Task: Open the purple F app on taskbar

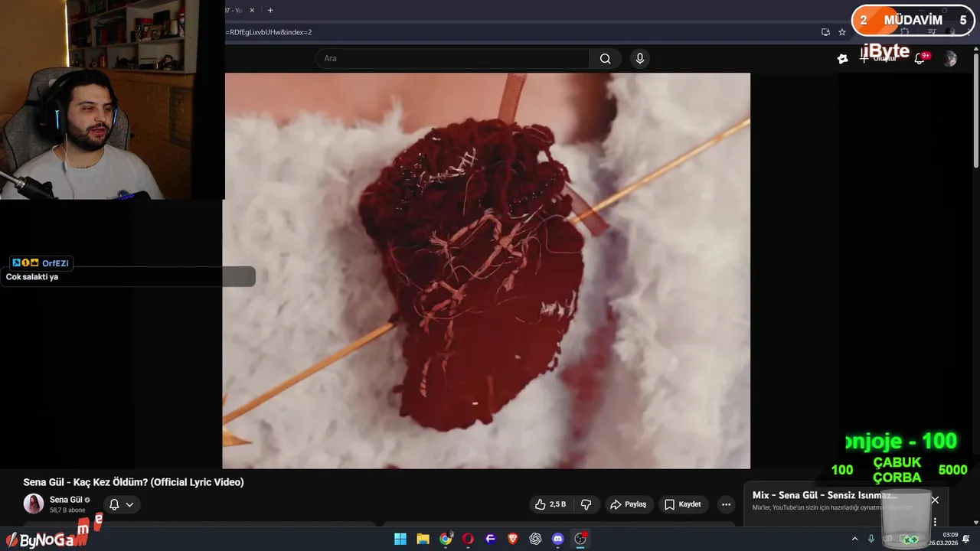Action: (x=491, y=539)
